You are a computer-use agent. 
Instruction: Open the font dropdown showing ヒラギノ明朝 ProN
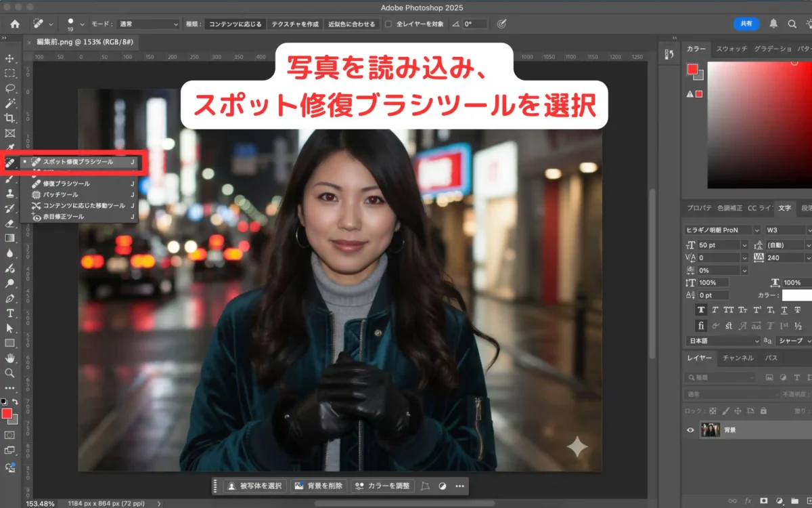(x=721, y=230)
